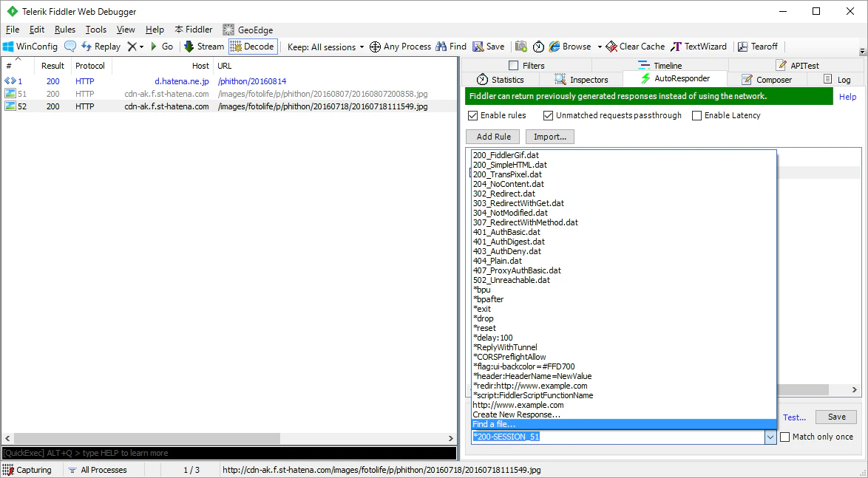868x478 pixels.
Task: Open the All Processes filter in status bar
Action: point(98,470)
